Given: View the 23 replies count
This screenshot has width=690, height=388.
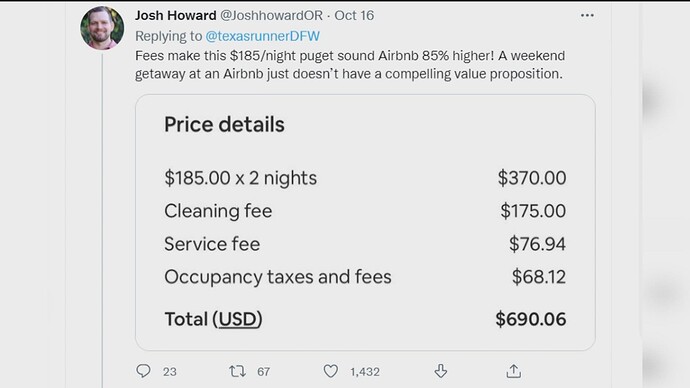Looking at the screenshot, I should [x=169, y=372].
